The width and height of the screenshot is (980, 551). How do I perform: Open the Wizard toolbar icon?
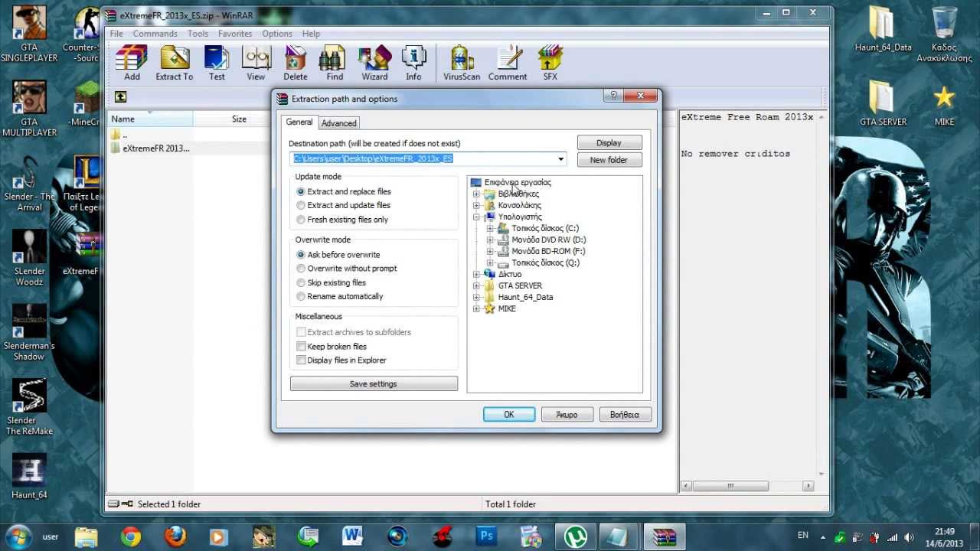pyautogui.click(x=374, y=63)
